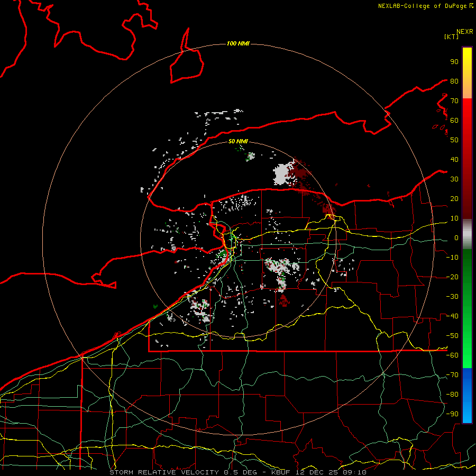Click the 50 value on the velocity scale
The width and height of the screenshot is (476, 476).
coord(454,140)
